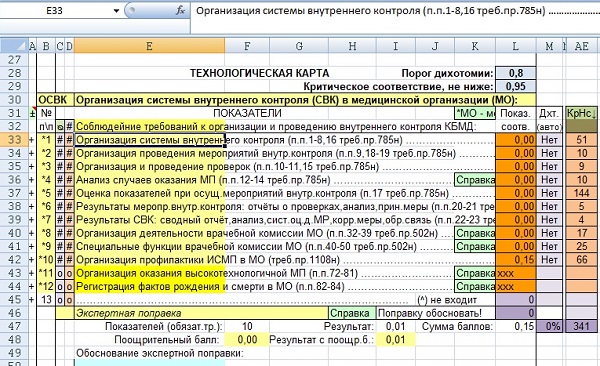Open the Name Box dropdown arrow

click(116, 11)
